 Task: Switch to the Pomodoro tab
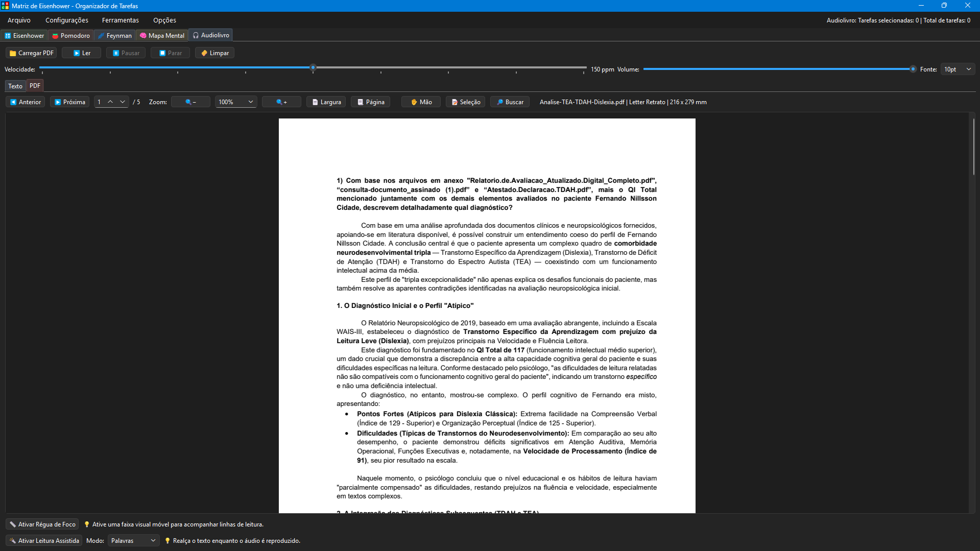tap(71, 36)
